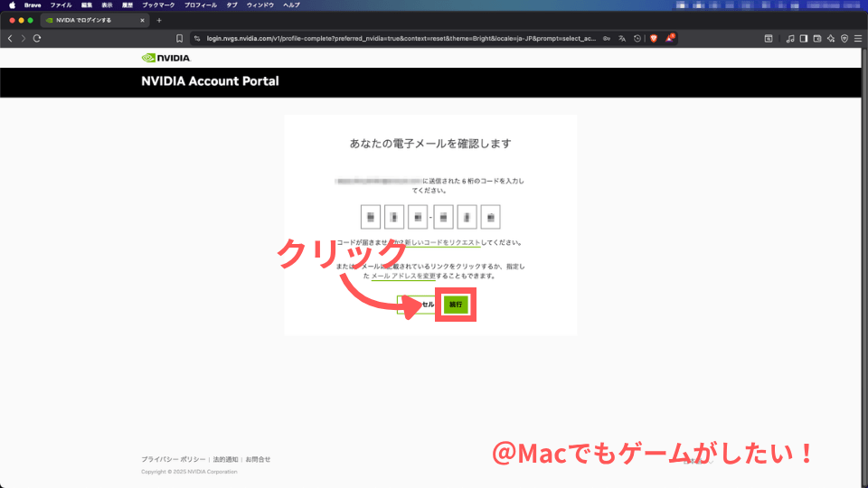This screenshot has height=488, width=868.
Task: Click the translate page icon
Action: coord(622,39)
